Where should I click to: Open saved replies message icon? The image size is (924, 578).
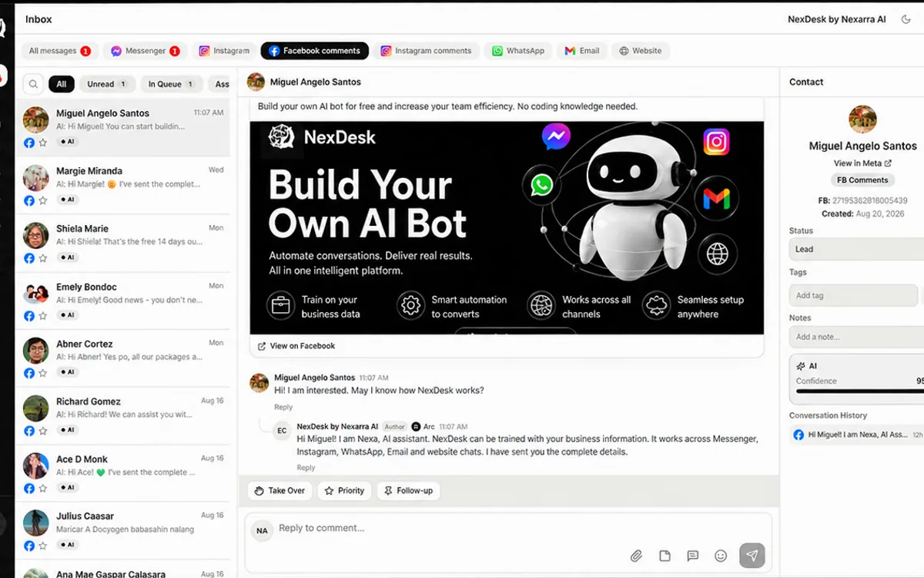click(x=692, y=556)
